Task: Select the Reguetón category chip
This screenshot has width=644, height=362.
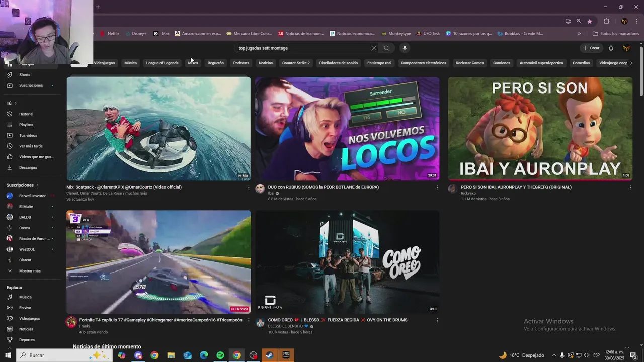Action: [215, 63]
